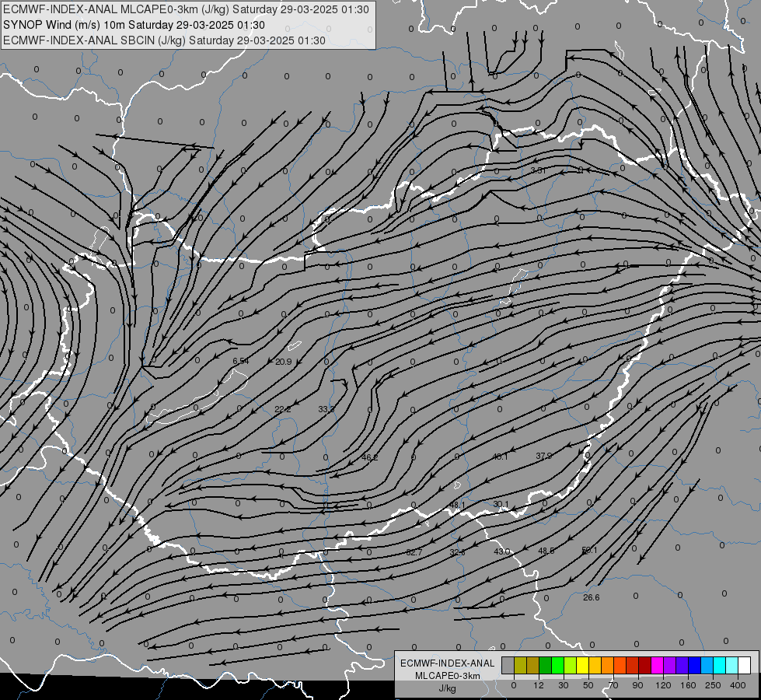
Task: Click the 33.3 value on the map
Action: click(x=326, y=410)
